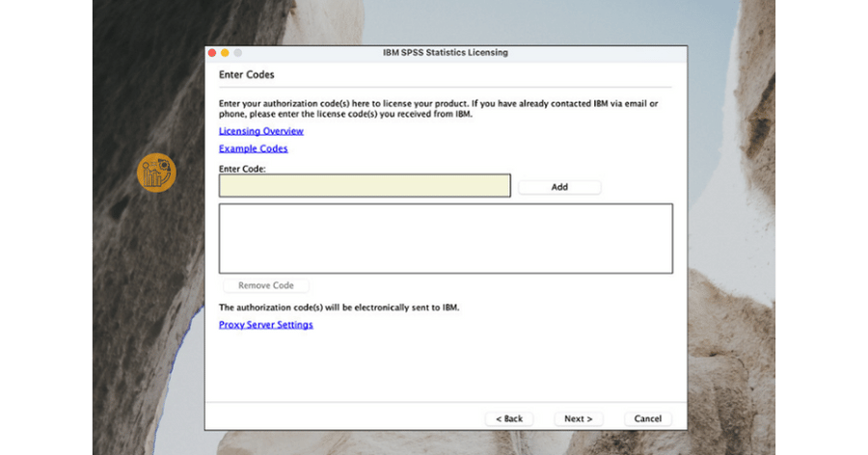The image size is (868, 455).
Task: Cancel the licensing wizard
Action: click(647, 418)
